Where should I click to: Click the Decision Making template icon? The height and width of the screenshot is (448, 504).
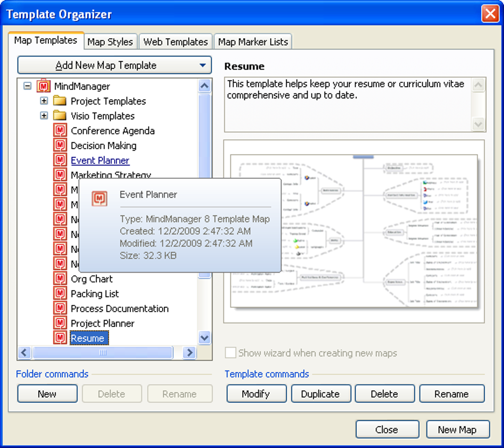point(60,145)
